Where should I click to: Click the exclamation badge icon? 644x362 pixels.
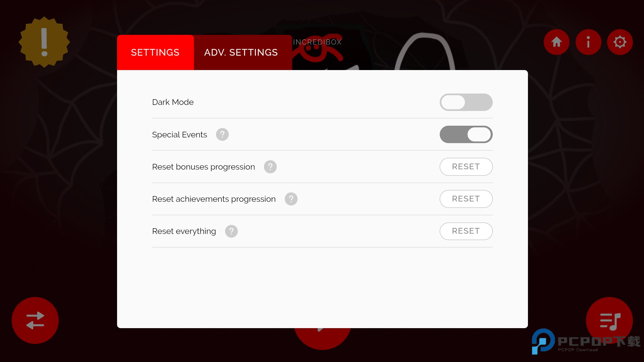tap(44, 42)
